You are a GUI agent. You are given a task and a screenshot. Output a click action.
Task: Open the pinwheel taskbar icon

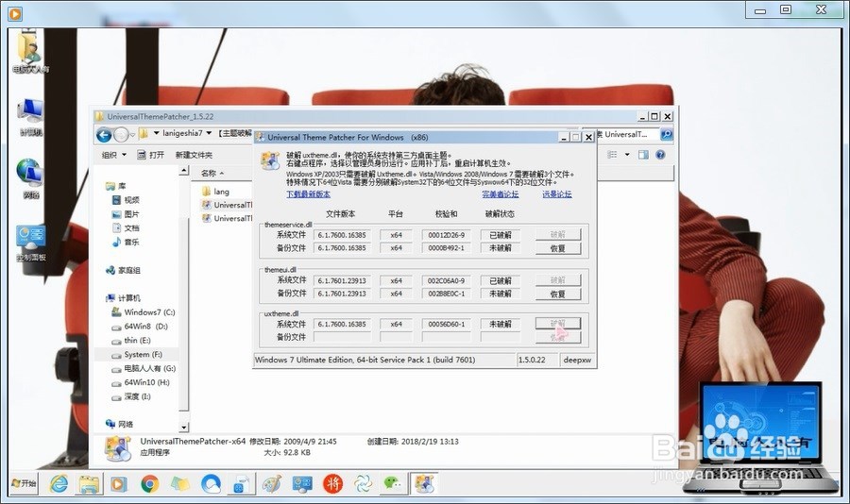[x=363, y=483]
